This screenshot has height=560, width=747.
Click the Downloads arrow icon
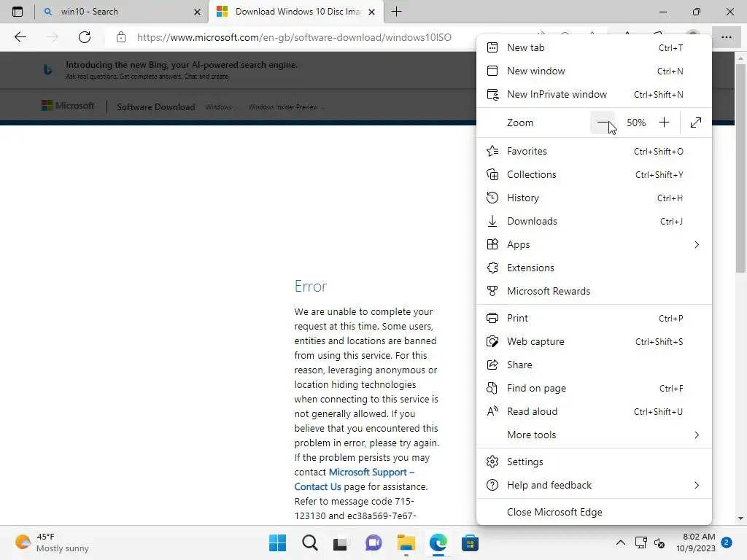click(x=492, y=221)
